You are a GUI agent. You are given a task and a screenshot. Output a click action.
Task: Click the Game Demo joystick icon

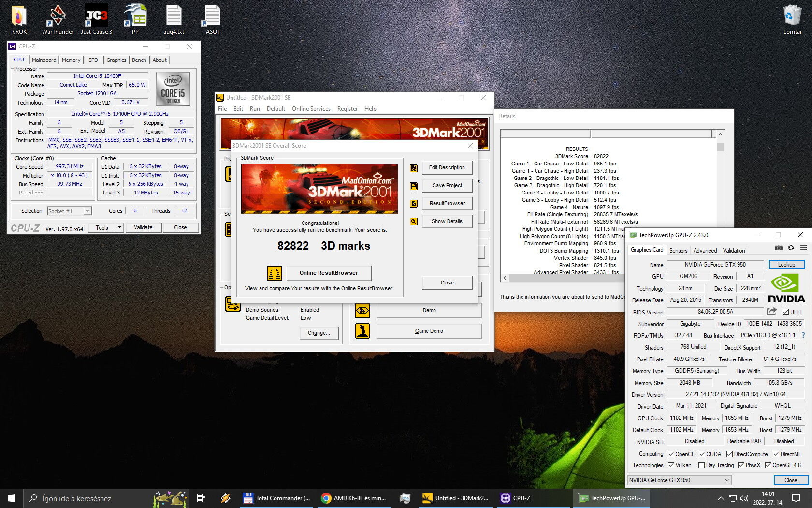(x=362, y=331)
